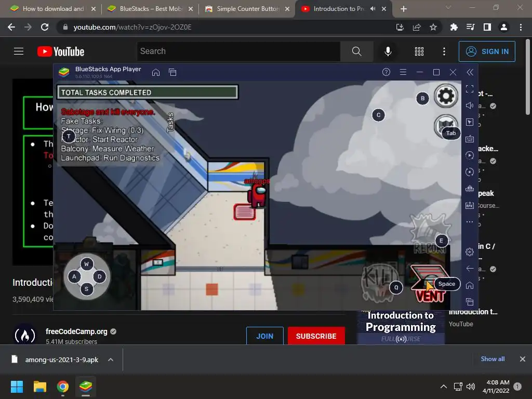Image resolution: width=532 pixels, height=399 pixels.
Task: Open the freeCodeCamp.org channel link
Action: (x=76, y=331)
